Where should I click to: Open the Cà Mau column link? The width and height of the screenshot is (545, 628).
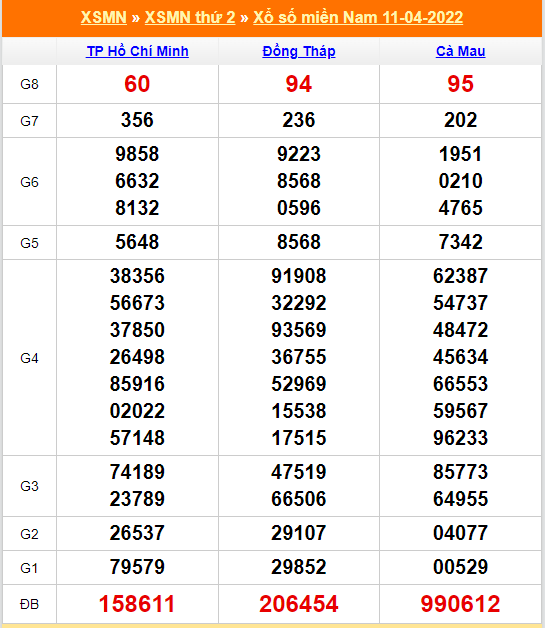click(x=461, y=51)
